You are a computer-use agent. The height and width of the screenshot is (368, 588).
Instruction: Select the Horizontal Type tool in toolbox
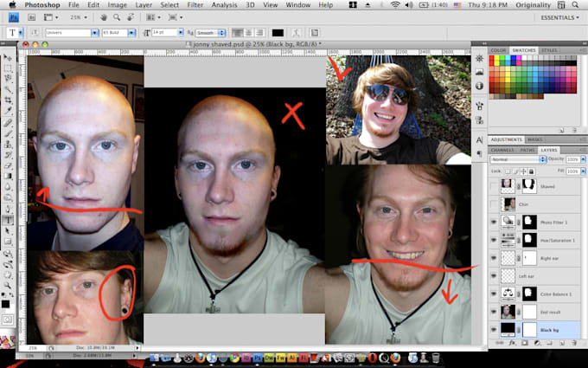pos(8,220)
